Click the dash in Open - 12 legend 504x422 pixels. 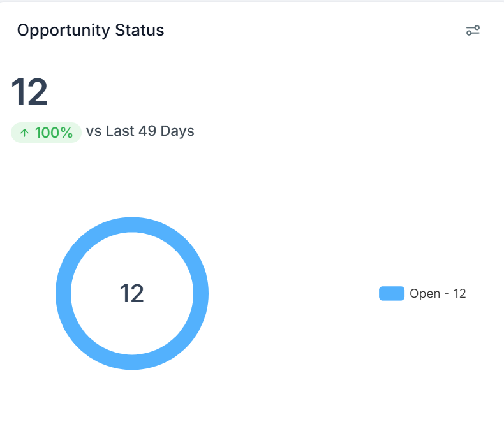447,293
